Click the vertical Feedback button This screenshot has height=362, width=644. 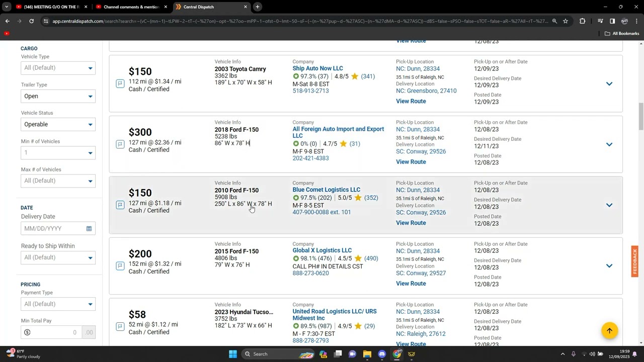[x=635, y=261]
